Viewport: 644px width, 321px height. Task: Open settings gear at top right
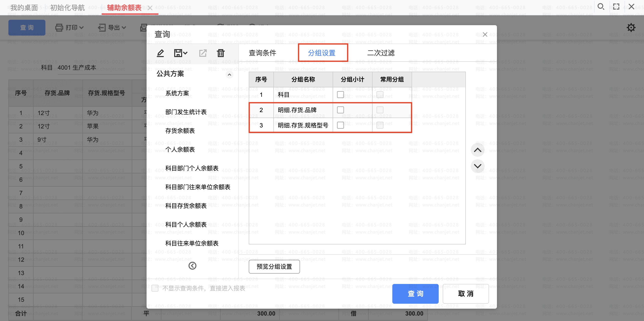[x=631, y=27]
